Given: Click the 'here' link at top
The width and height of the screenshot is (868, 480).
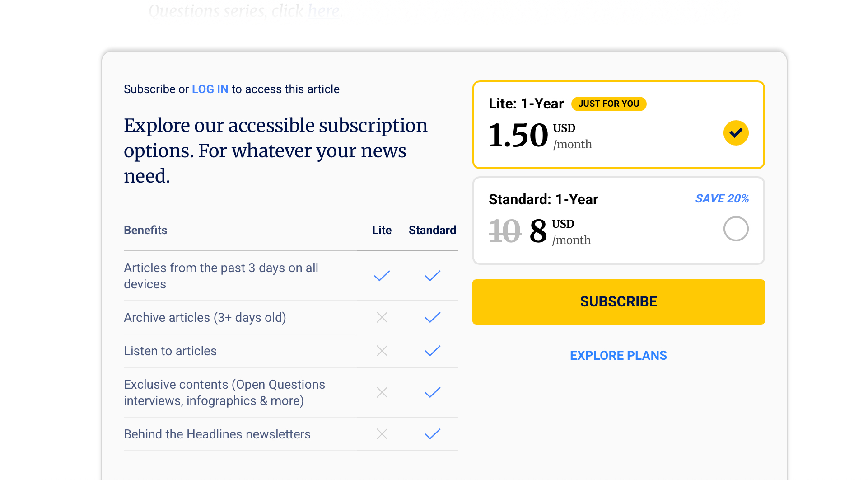Looking at the screenshot, I should [x=323, y=11].
